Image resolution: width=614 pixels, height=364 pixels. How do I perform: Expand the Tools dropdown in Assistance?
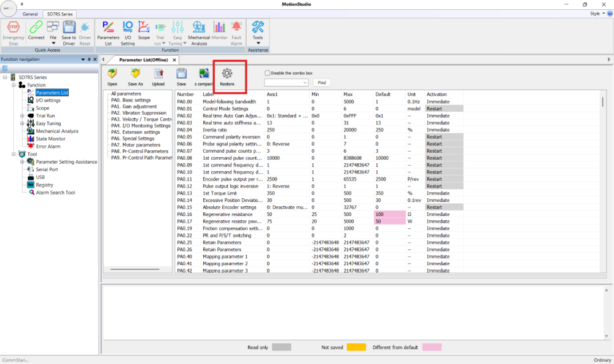[258, 43]
